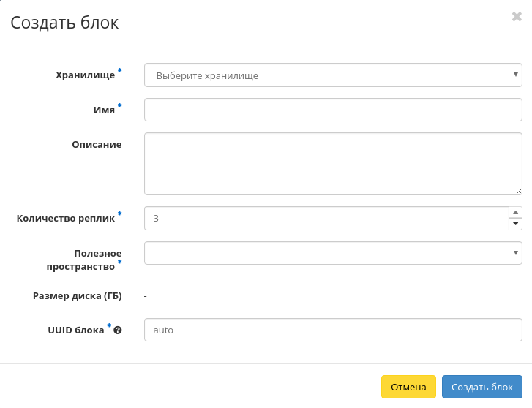Click the UUID блока input field
This screenshot has width=532, height=408.
pos(333,330)
